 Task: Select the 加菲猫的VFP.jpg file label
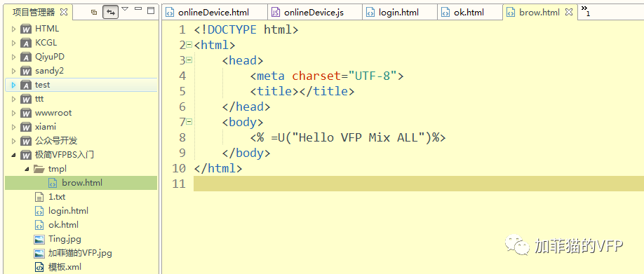[x=80, y=253]
